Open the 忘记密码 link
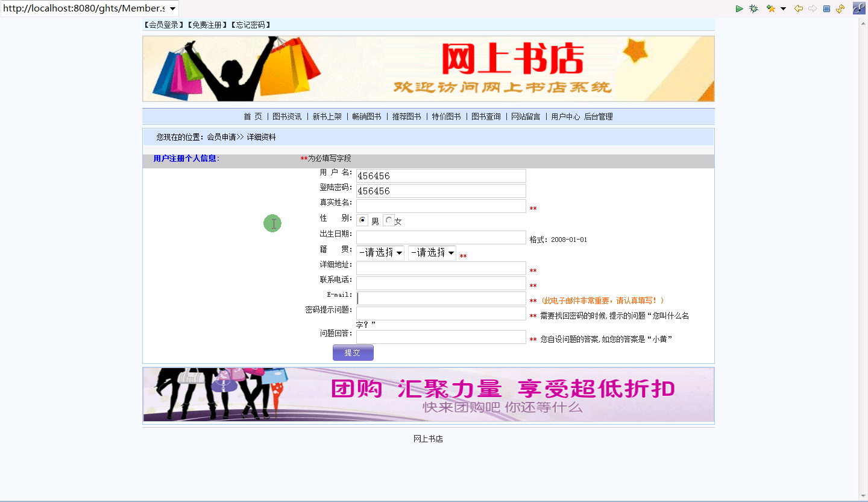Image resolution: width=868 pixels, height=502 pixels. click(250, 25)
